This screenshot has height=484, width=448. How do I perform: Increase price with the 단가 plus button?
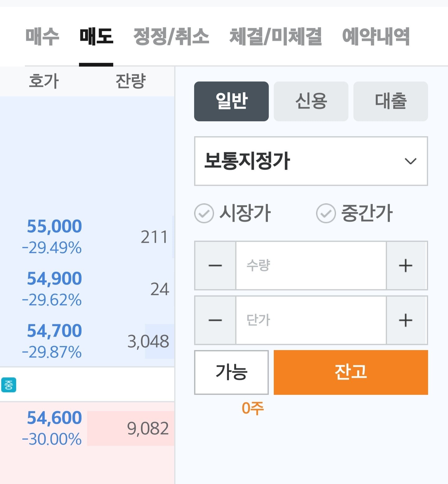pos(406,320)
